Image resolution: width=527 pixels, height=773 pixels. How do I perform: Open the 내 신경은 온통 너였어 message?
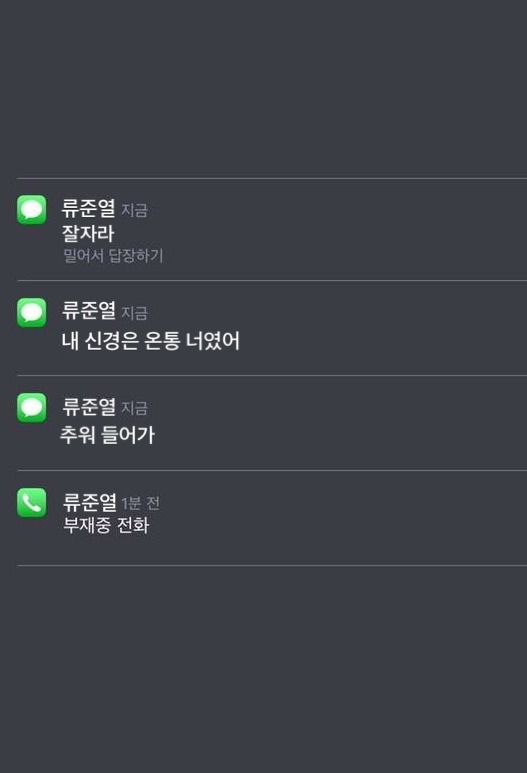tap(272, 328)
